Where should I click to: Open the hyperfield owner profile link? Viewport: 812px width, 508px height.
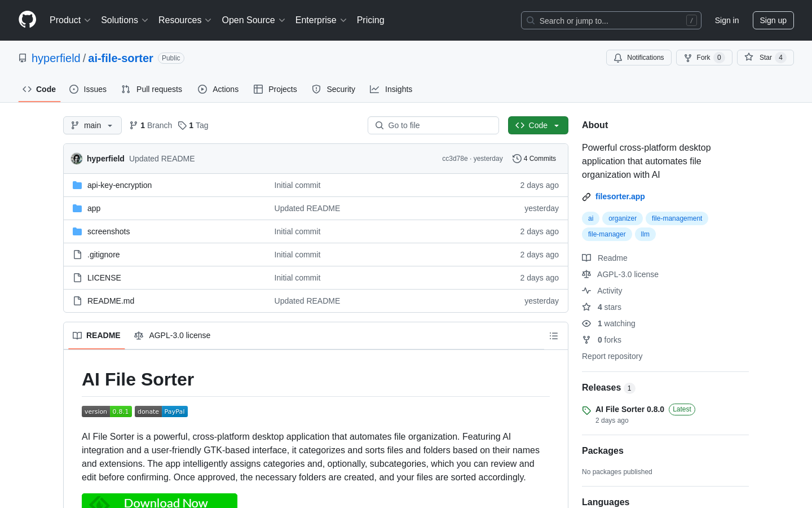pyautogui.click(x=56, y=58)
